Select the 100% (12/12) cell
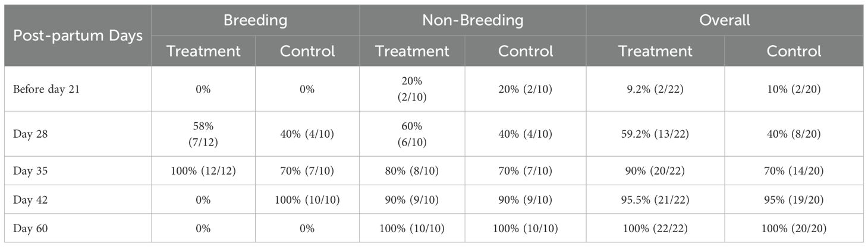Viewport: 868px width, 247px height. (203, 171)
